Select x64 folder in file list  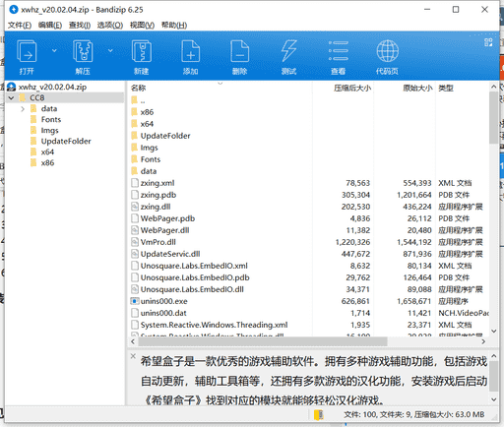pyautogui.click(x=147, y=124)
